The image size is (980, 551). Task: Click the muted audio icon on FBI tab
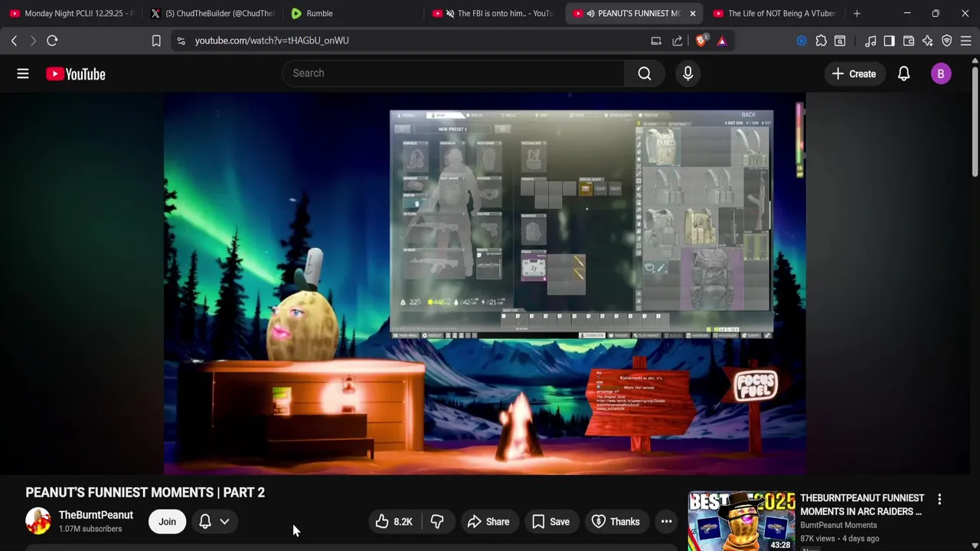point(450,13)
